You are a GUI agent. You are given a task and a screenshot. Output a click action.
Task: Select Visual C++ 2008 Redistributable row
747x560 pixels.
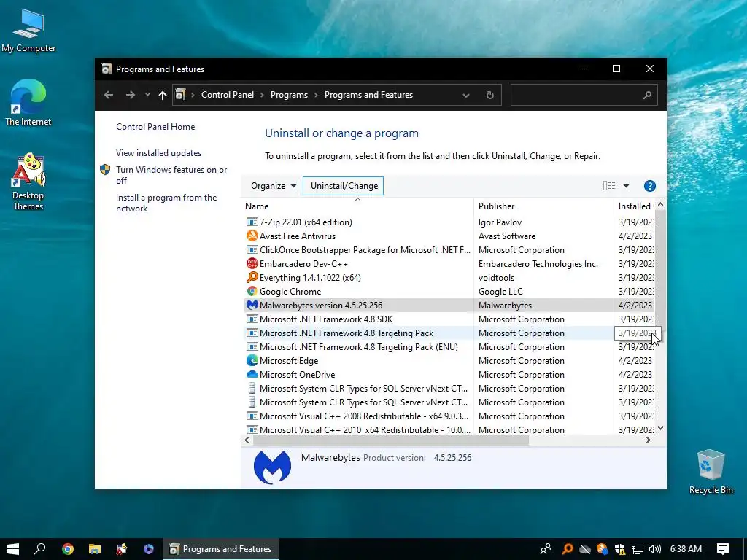449,416
